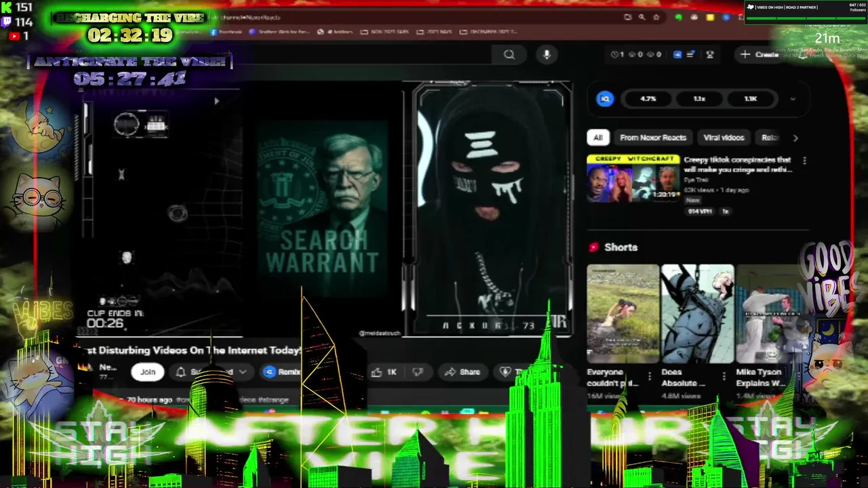
Task: Open more options for Creepy tiktok video
Action: pyautogui.click(x=804, y=161)
